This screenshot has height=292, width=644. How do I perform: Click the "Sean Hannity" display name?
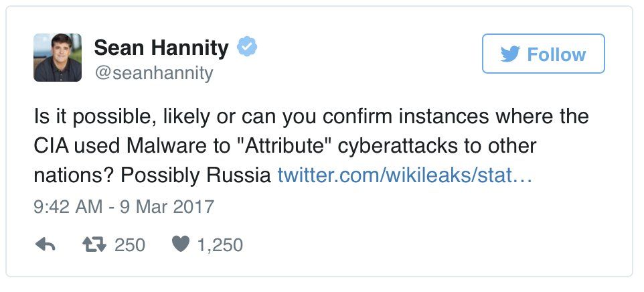(x=161, y=48)
